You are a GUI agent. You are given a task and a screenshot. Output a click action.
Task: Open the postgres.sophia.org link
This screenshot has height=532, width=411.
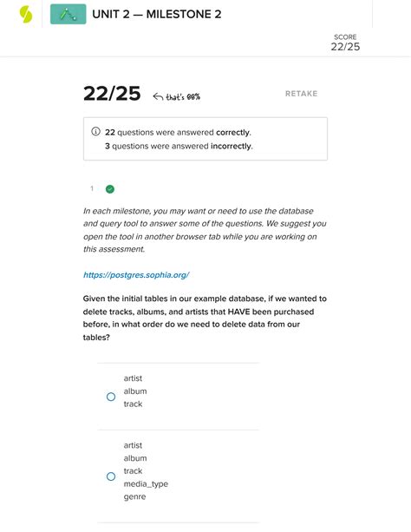(136, 275)
